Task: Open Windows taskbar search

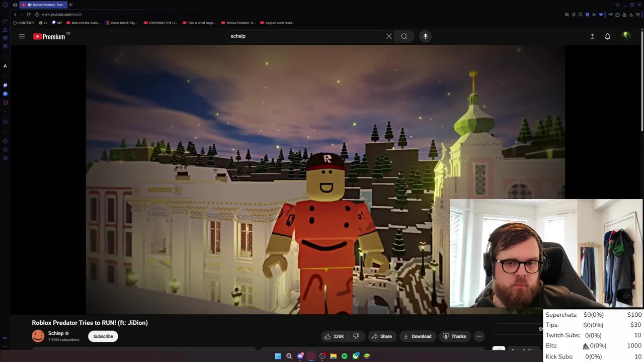Action: coord(289,356)
